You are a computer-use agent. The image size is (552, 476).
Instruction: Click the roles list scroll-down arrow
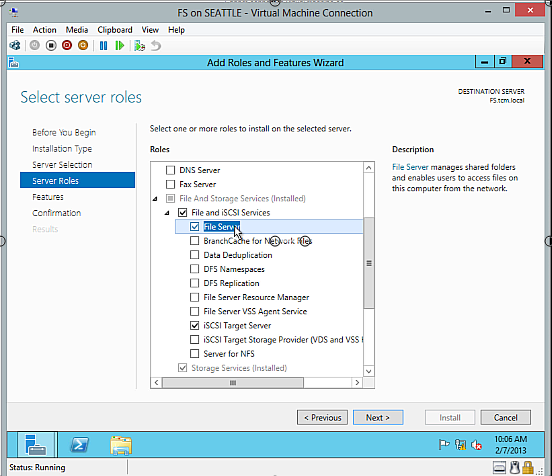[369, 371]
